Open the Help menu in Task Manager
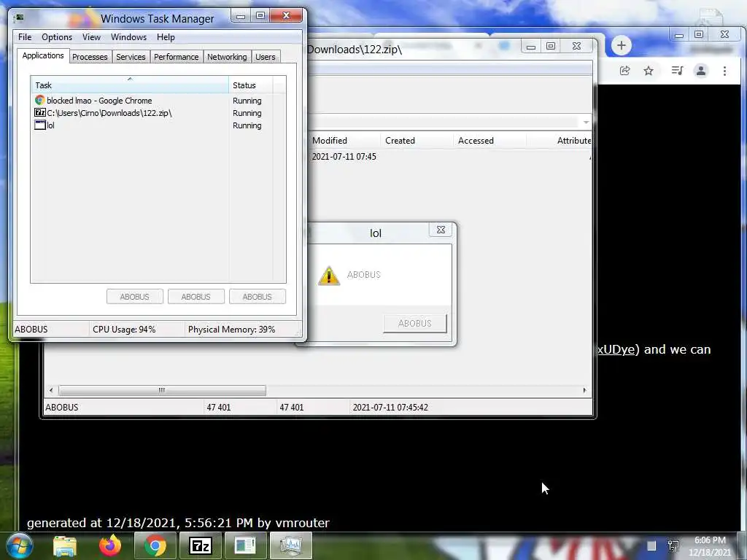747x560 pixels. point(166,37)
